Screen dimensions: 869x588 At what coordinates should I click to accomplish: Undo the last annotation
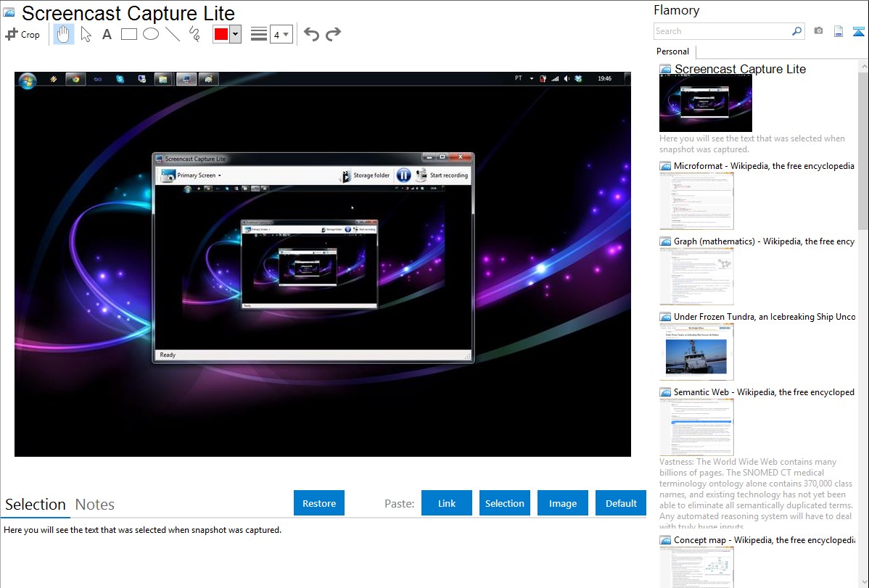(x=311, y=34)
